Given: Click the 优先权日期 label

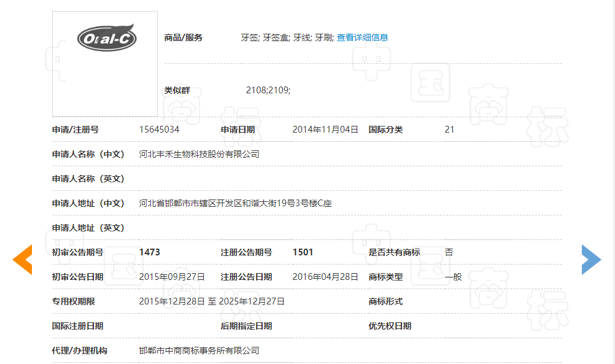Looking at the screenshot, I should tap(390, 326).
